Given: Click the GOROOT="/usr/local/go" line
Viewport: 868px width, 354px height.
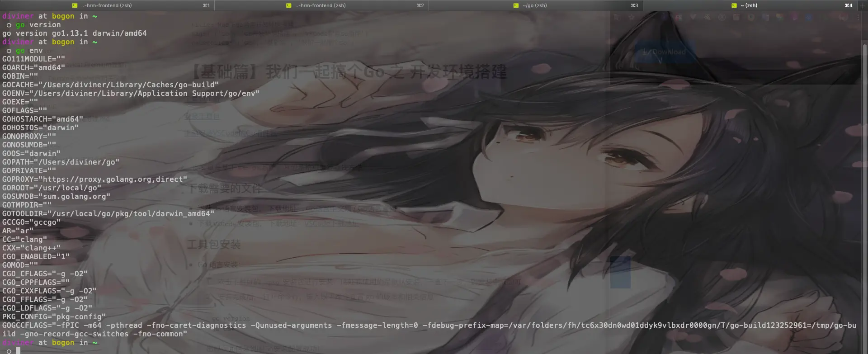Looking at the screenshot, I should click(52, 188).
